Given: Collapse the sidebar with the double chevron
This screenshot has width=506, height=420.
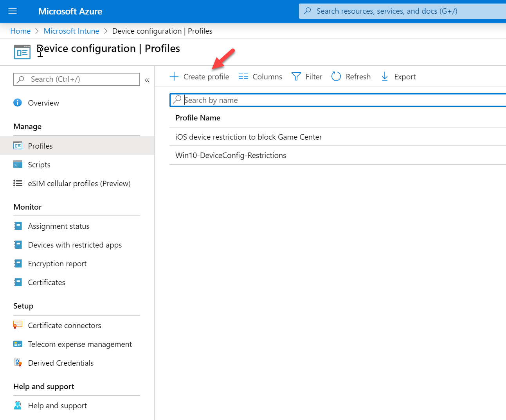Looking at the screenshot, I should (147, 80).
